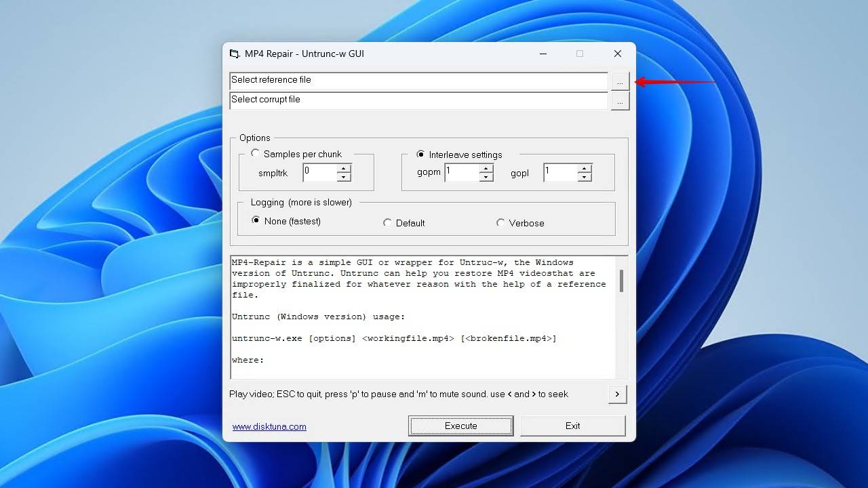Screen dimensions: 868x488
Task: Choose Default logging option
Action: [387, 222]
